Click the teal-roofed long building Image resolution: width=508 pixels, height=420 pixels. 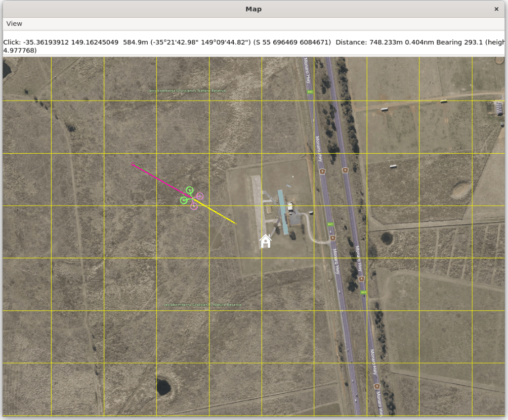click(282, 212)
